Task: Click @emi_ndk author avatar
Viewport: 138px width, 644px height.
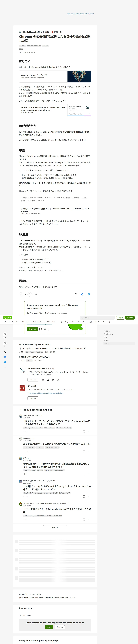Action: (21, 416)
